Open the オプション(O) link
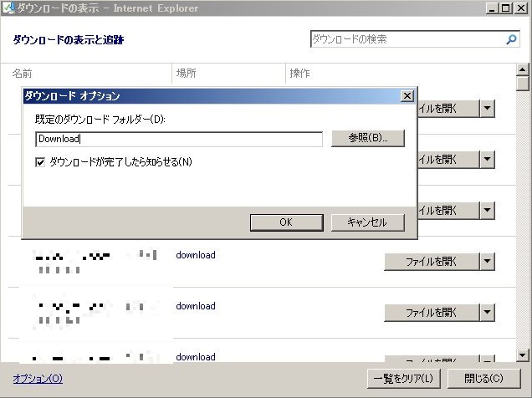 pos(38,378)
